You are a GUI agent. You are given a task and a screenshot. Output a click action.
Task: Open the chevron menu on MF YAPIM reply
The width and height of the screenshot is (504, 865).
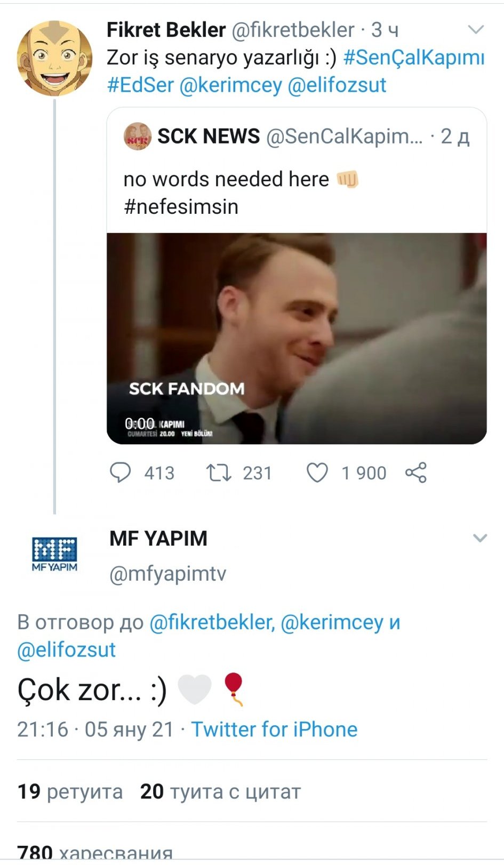[480, 538]
